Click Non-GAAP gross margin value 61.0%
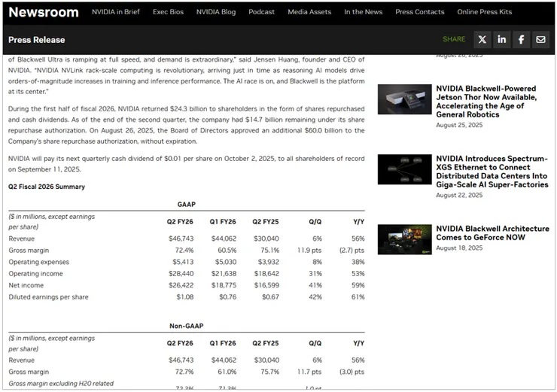The image size is (557, 392). tap(227, 372)
